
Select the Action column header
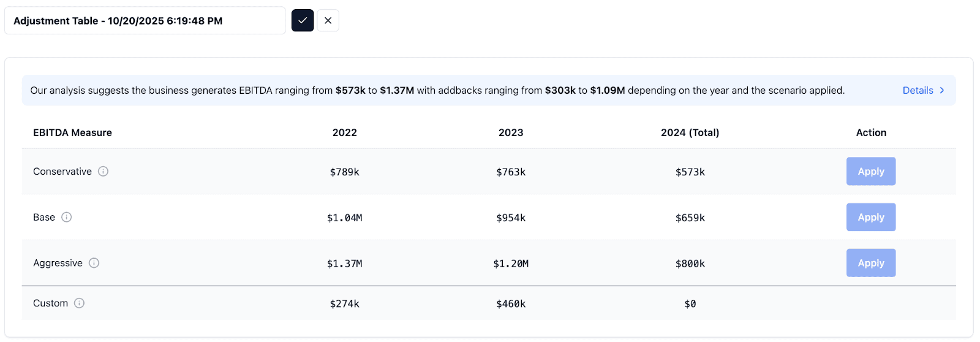coord(871,132)
